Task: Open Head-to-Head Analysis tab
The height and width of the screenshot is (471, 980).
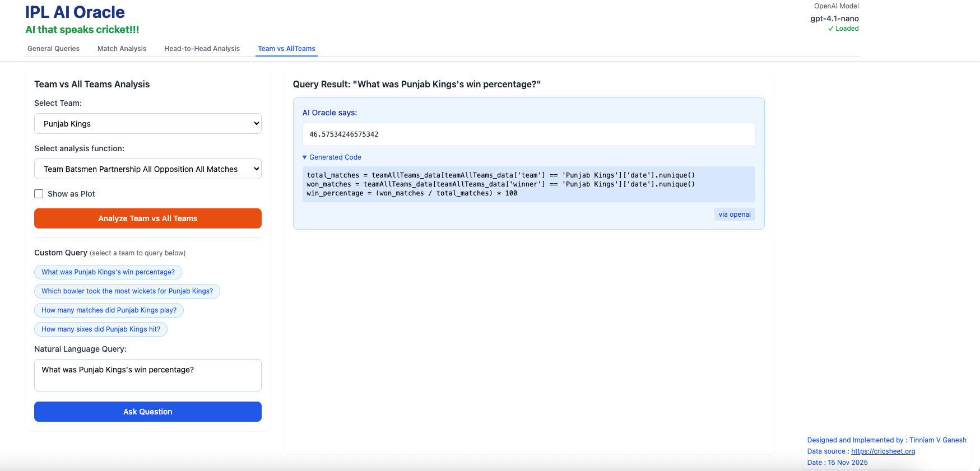Action: pyautogui.click(x=202, y=49)
